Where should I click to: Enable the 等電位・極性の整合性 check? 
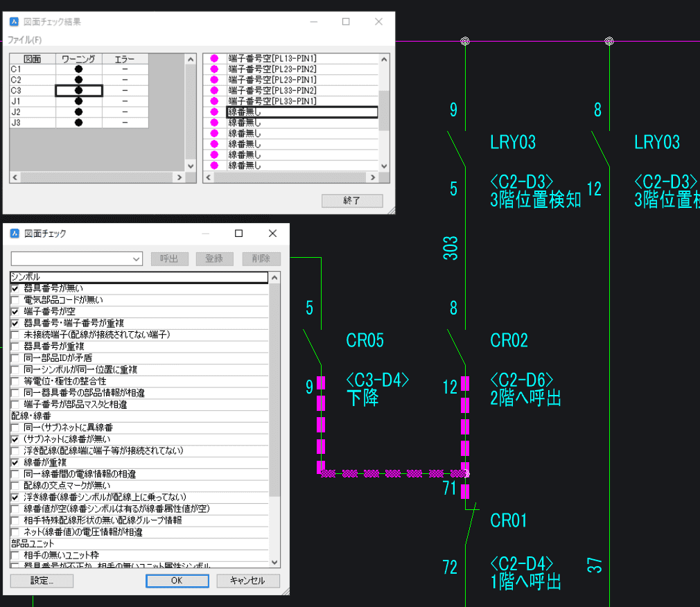tap(15, 381)
